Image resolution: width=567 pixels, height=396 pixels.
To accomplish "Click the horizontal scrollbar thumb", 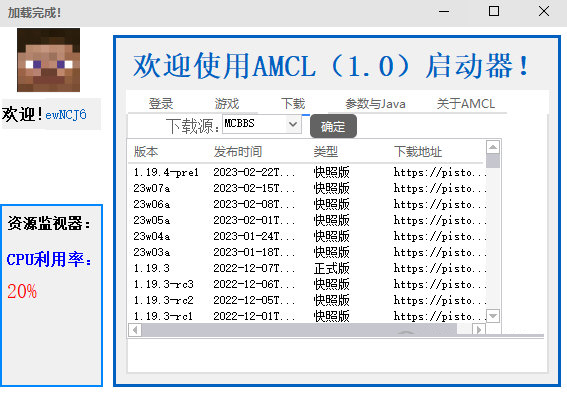I will click(x=299, y=330).
